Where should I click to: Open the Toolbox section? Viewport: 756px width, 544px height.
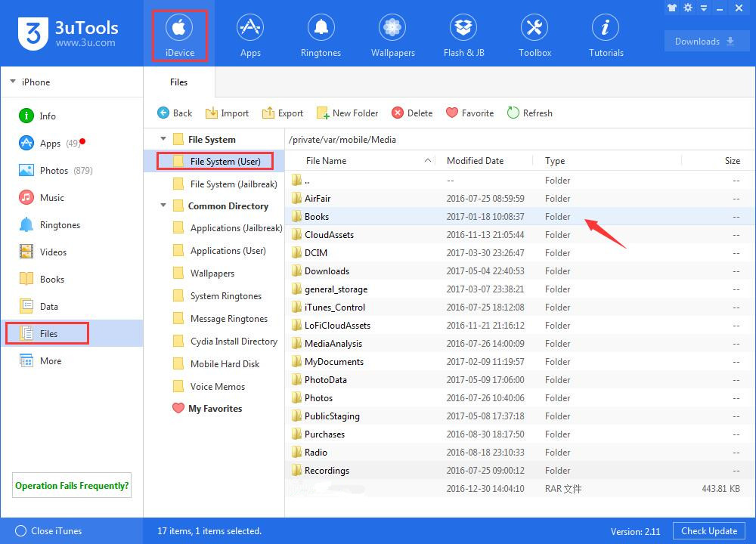tap(534, 36)
